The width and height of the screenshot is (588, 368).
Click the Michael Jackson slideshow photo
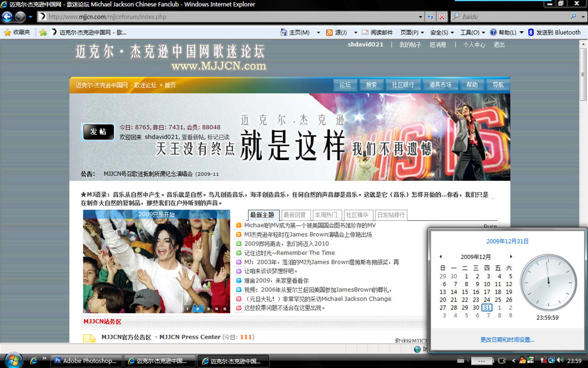[156, 262]
